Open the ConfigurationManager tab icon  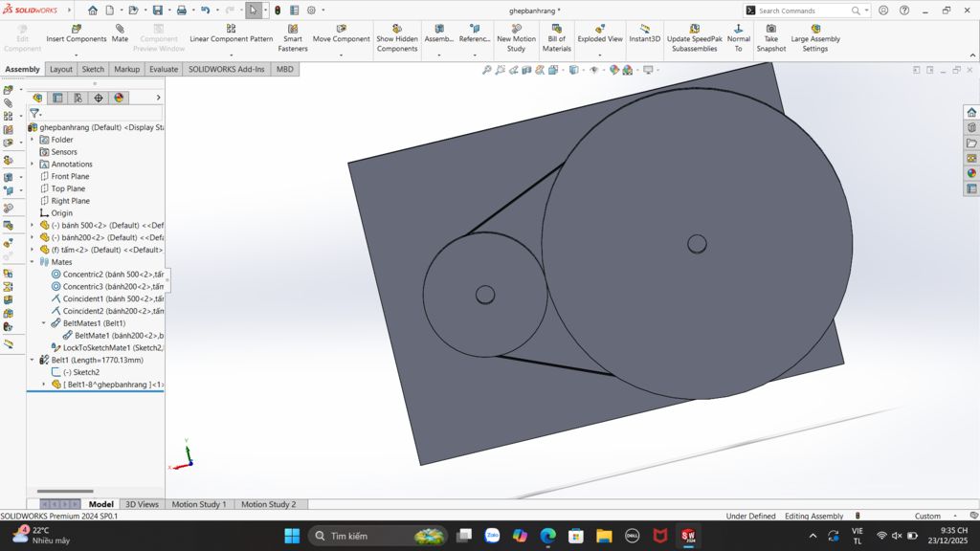(78, 98)
